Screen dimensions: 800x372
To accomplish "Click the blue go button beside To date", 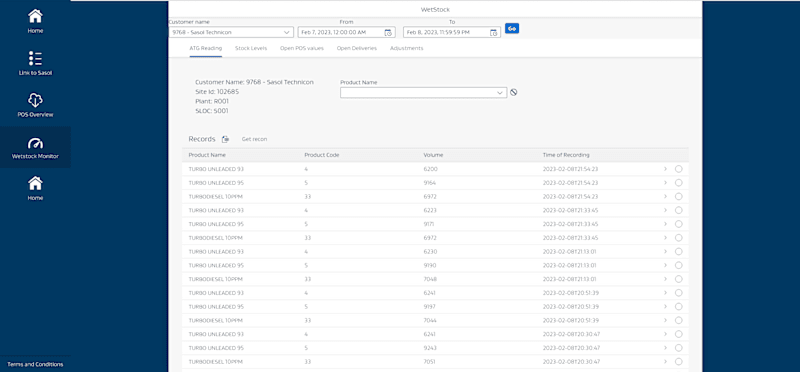I will click(x=512, y=29).
